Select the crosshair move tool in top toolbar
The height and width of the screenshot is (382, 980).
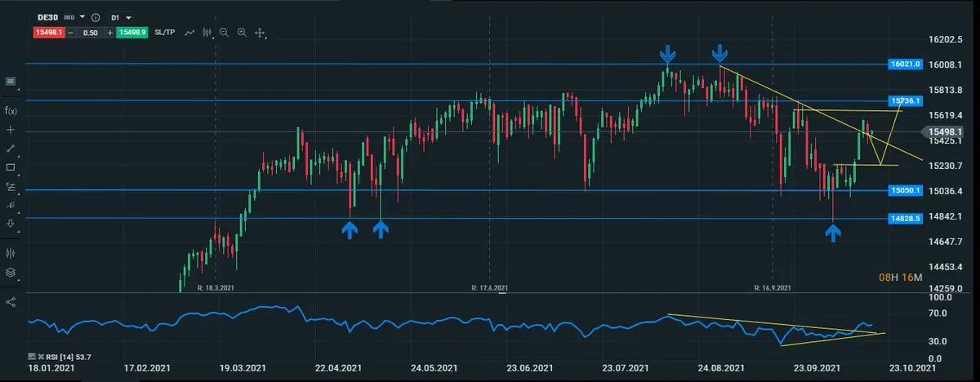(x=260, y=33)
